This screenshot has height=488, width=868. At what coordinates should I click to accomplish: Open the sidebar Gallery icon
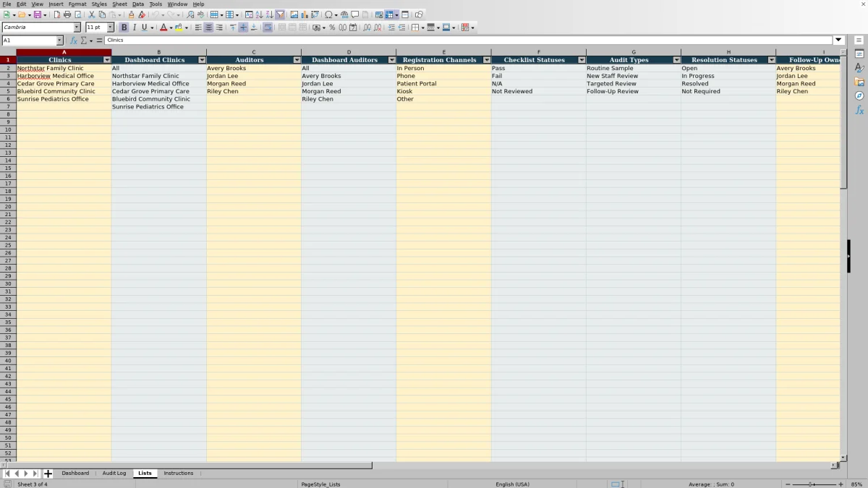(x=859, y=82)
